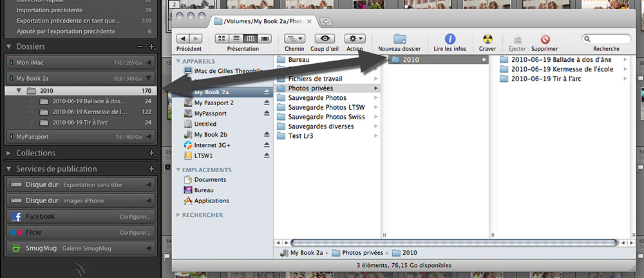Select the Sauvegarde Photos Swiss folder
The width and height of the screenshot is (644, 278).
coord(327,117)
